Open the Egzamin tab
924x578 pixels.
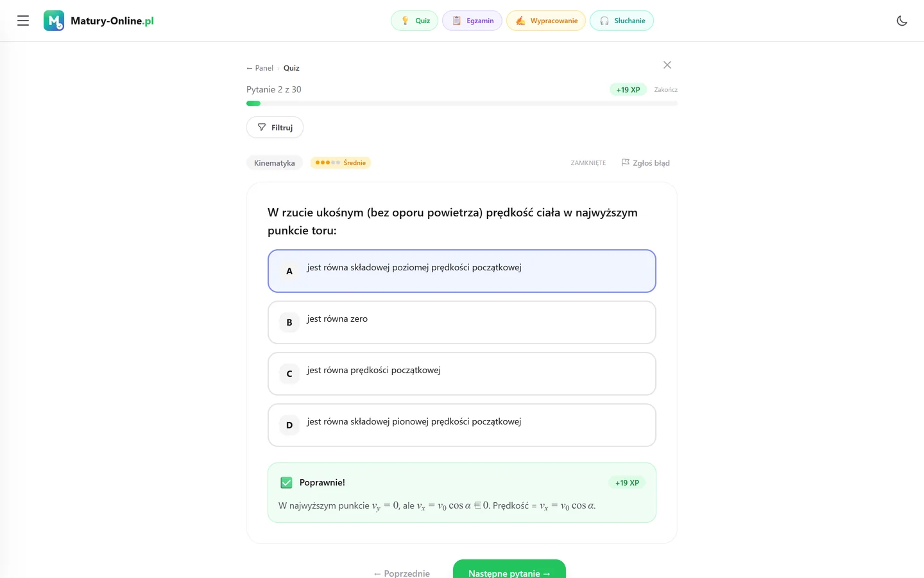(x=472, y=21)
